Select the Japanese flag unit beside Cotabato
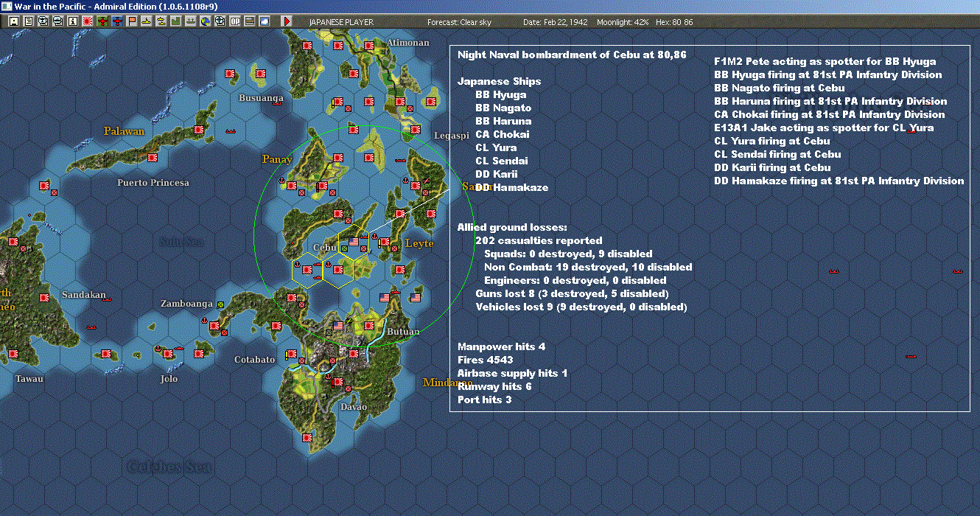 click(292, 354)
